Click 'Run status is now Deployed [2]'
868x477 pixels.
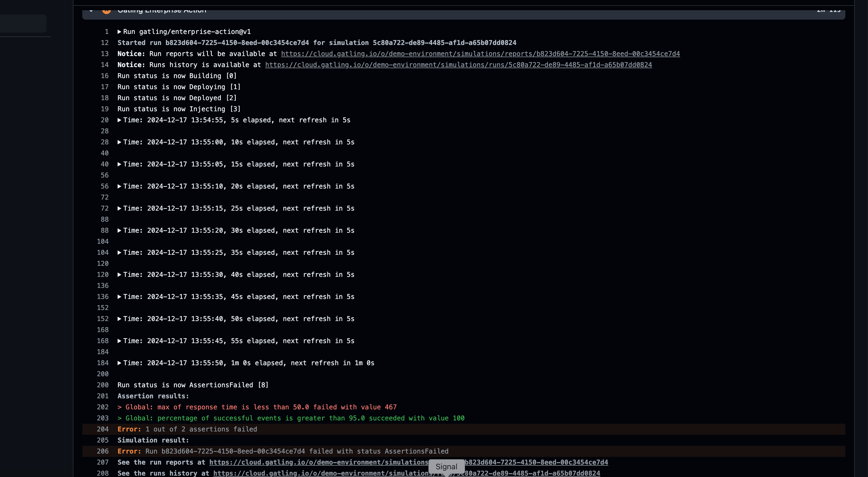click(x=177, y=98)
